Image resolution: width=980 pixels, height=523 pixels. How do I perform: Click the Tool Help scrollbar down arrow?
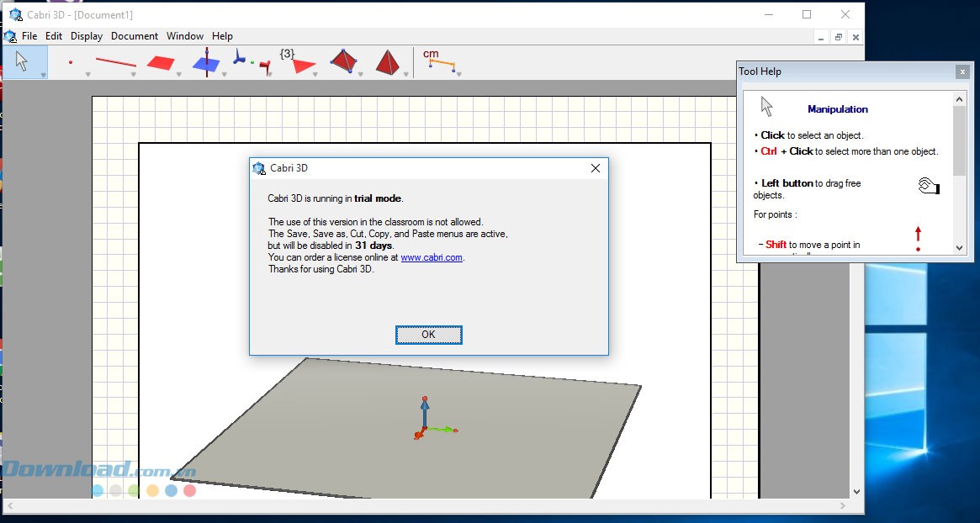pyautogui.click(x=960, y=248)
